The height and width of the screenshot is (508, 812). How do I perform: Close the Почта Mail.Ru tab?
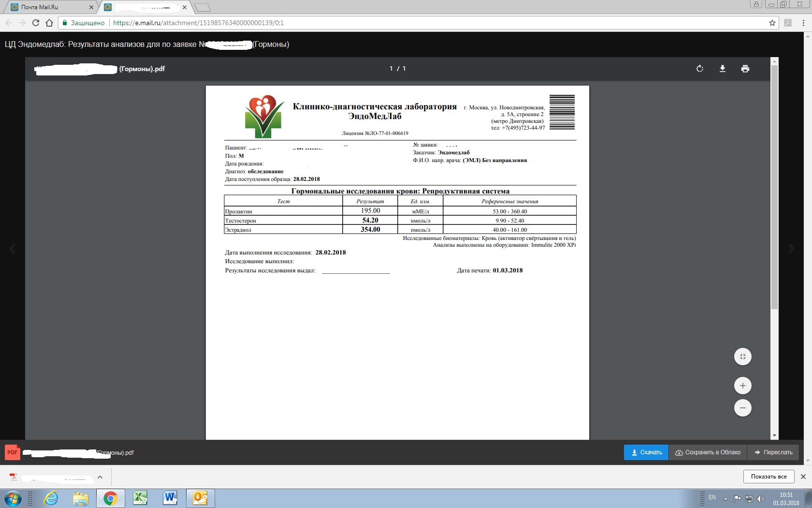click(91, 7)
